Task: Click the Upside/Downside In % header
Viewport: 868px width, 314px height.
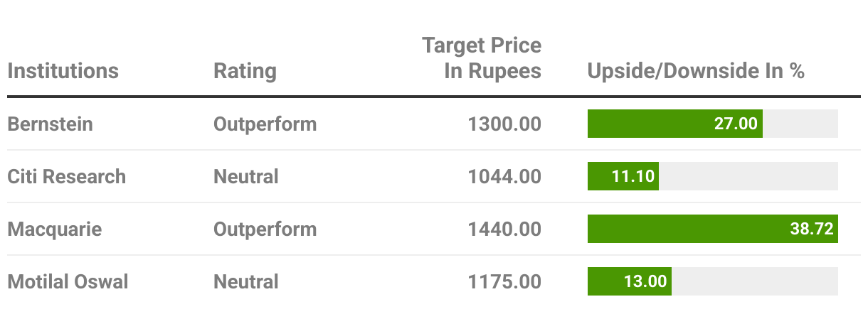Action: tap(696, 71)
